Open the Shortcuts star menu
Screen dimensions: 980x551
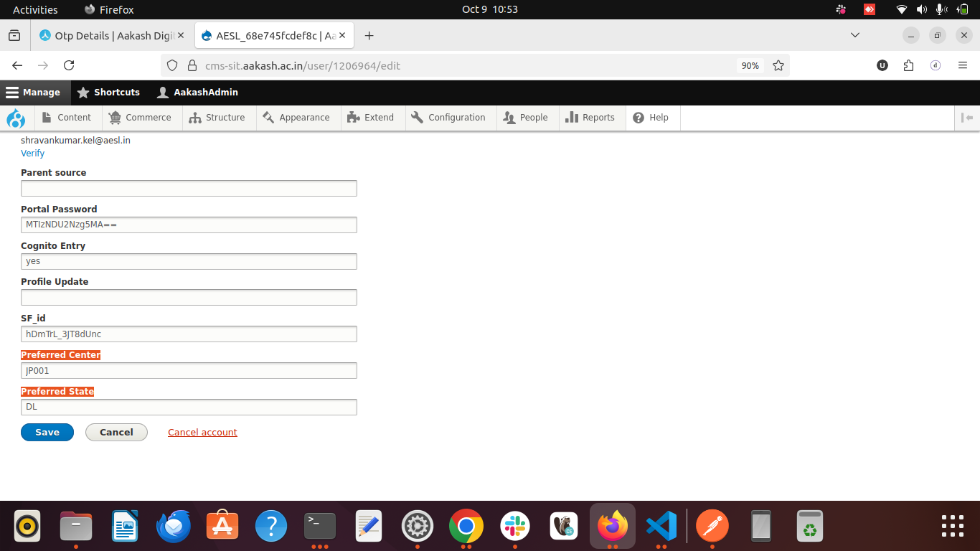tap(108, 93)
